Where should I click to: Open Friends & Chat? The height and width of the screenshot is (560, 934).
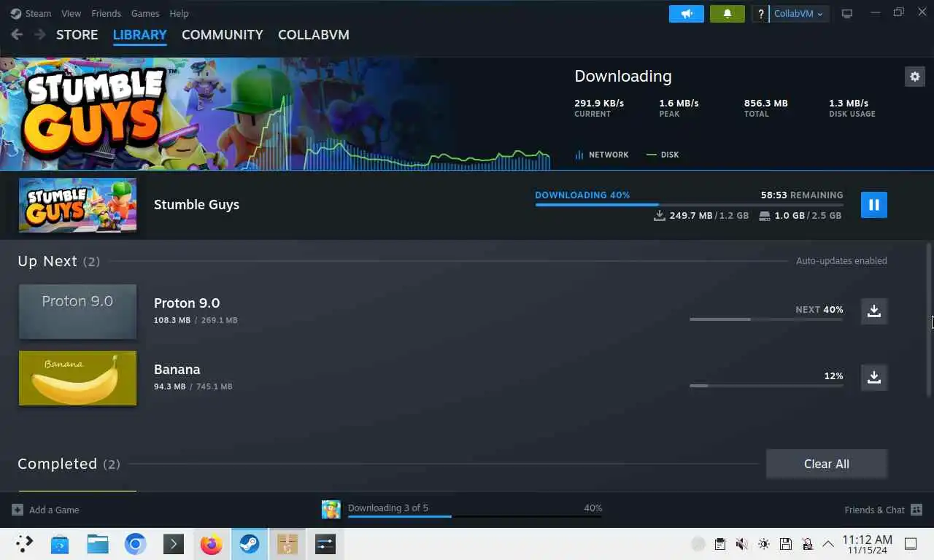(883, 510)
